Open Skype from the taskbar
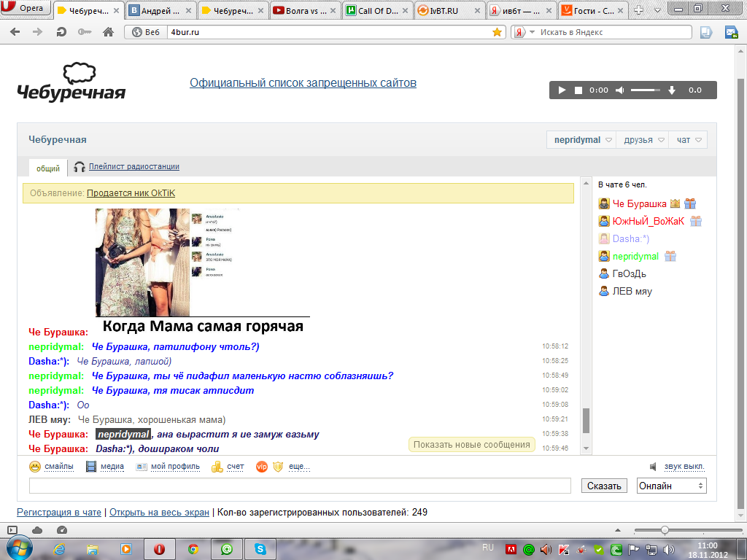 click(x=260, y=550)
